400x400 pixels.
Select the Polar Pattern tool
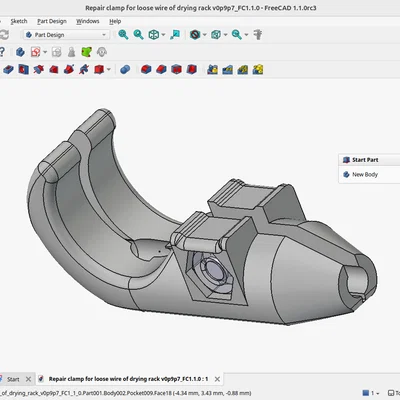(243, 69)
